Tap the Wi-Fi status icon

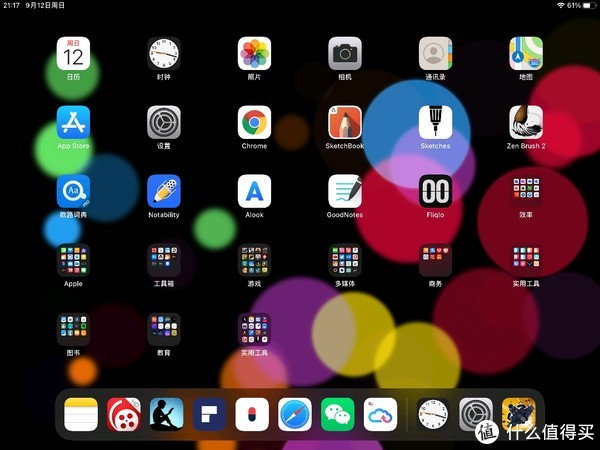click(x=561, y=5)
